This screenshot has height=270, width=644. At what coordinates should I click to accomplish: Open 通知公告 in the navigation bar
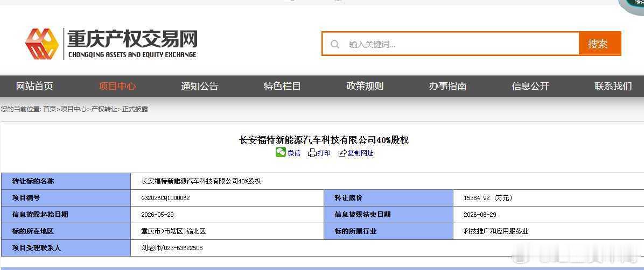click(200, 86)
